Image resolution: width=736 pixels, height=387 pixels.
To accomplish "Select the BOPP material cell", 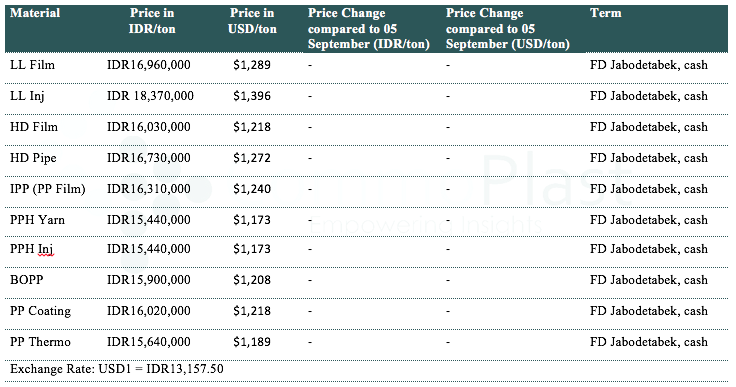I will 27,280.
